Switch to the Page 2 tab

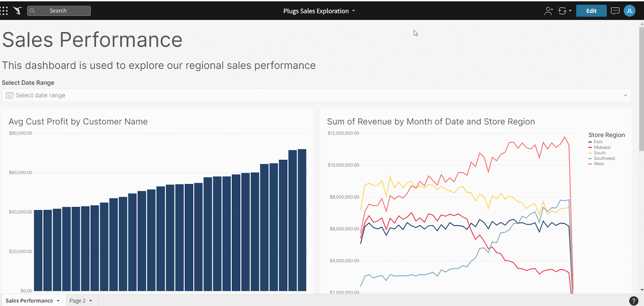tap(80, 301)
